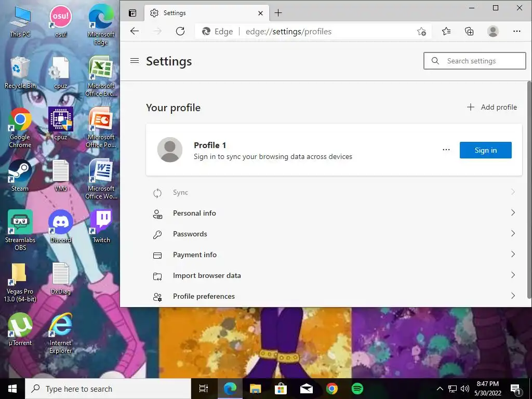Open Microsoft Store from the taskbar
532x399 pixels.
coord(281,389)
